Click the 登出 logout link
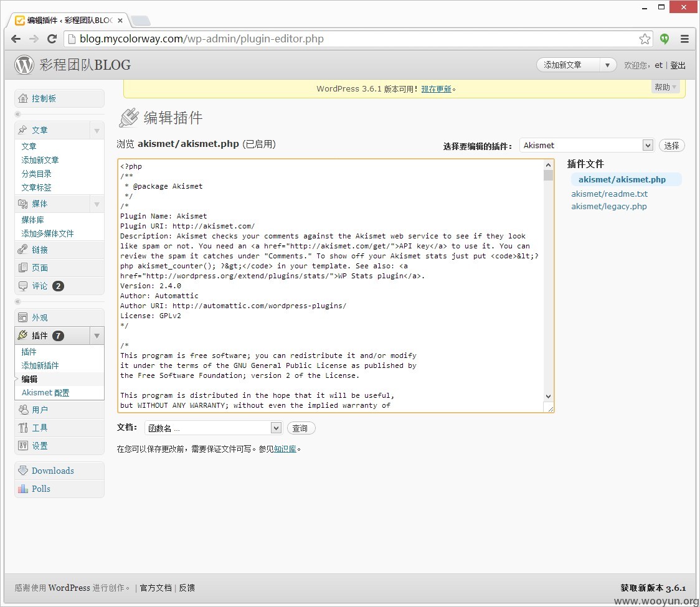700x607 pixels. (x=678, y=65)
